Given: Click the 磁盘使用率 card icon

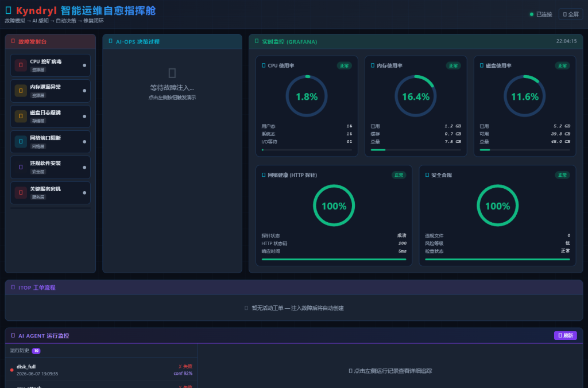Looking at the screenshot, I should pyautogui.click(x=482, y=65).
